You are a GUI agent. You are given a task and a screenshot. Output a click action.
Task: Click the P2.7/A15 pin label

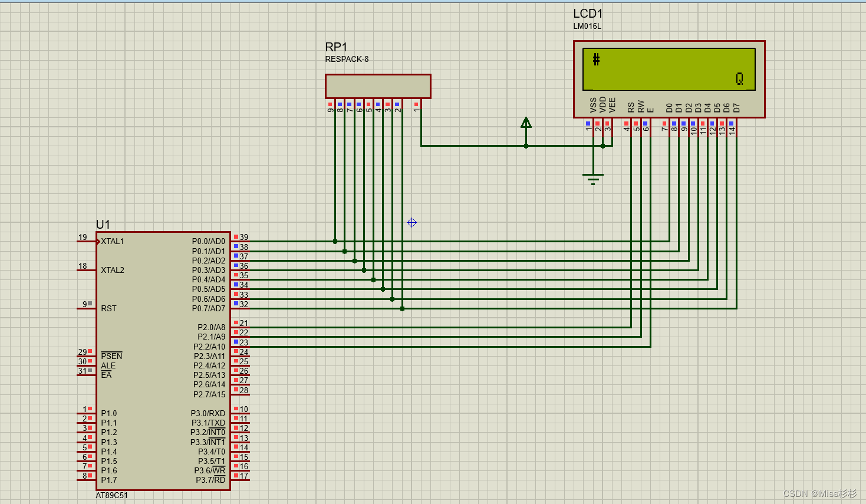coord(209,394)
